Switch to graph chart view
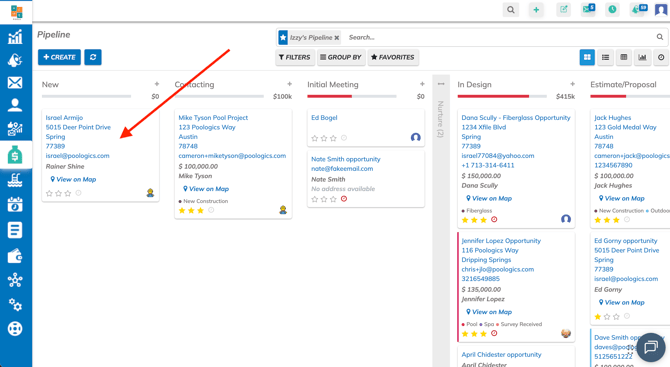Viewport: 670px width, 367px height. (642, 57)
